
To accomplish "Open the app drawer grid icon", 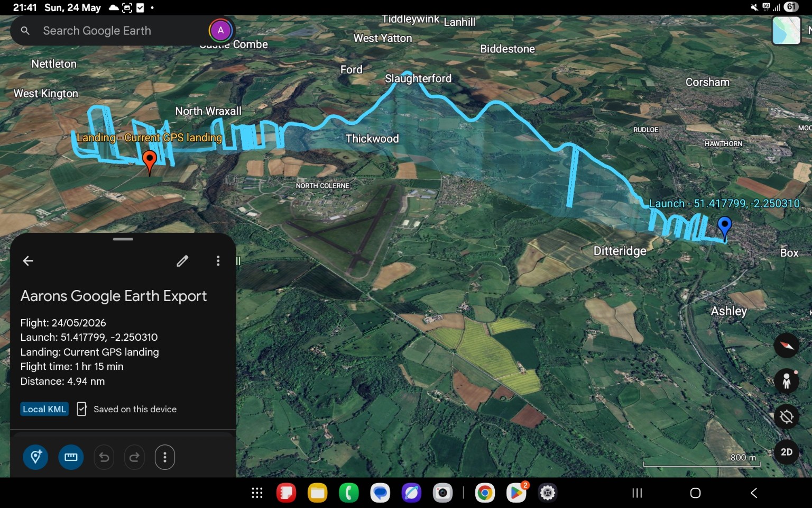I will (x=257, y=493).
